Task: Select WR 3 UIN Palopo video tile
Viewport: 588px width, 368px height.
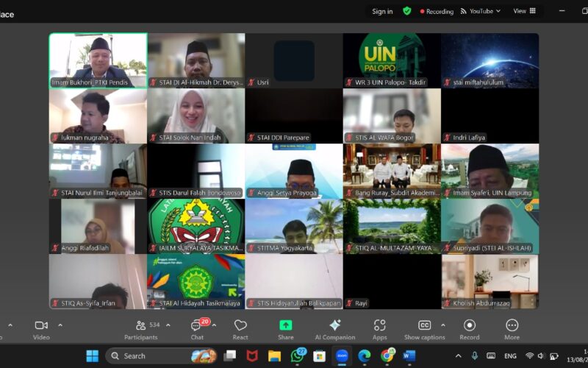Action: click(x=392, y=60)
